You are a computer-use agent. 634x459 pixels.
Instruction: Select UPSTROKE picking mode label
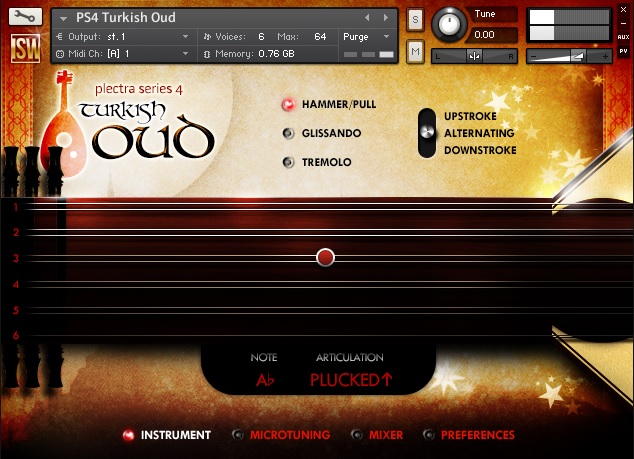[x=470, y=116]
